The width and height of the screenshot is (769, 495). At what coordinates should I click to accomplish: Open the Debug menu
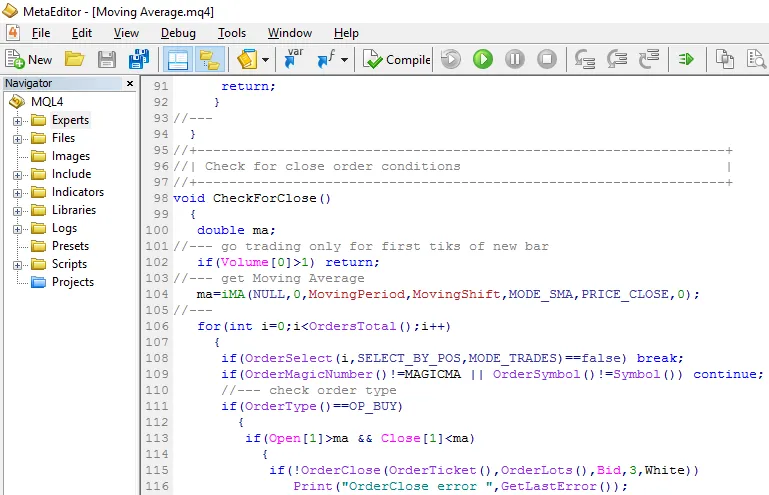coord(178,33)
